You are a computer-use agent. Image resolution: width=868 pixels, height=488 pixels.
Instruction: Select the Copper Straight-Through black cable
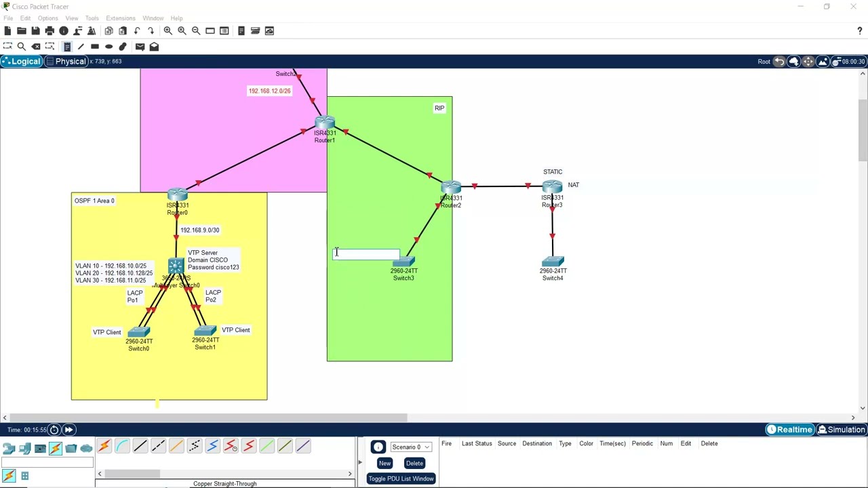pos(140,446)
